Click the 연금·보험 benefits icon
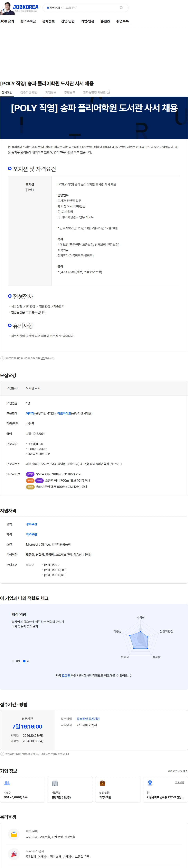Viewport: 188px width, 868px height. point(14,834)
